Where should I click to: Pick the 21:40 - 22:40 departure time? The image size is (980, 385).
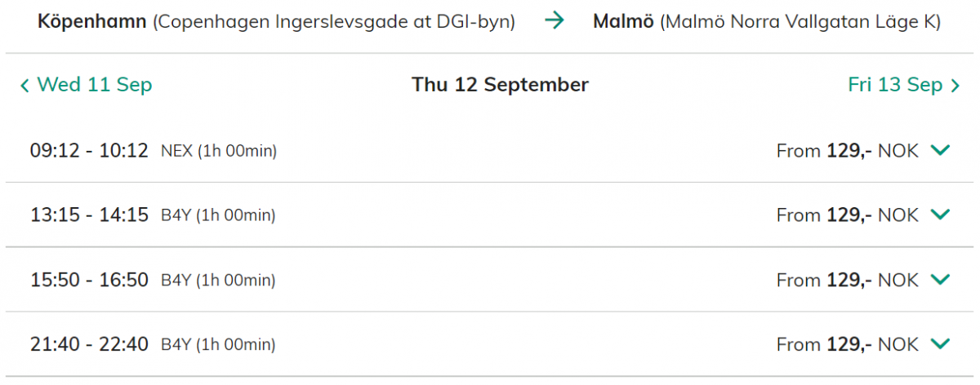coord(89,345)
